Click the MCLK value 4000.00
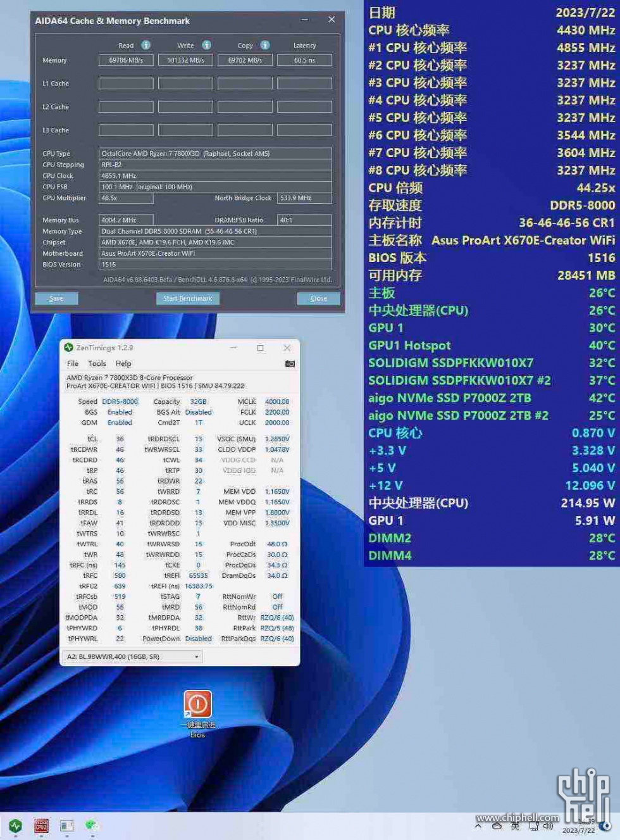The height and width of the screenshot is (840, 620). coord(277,401)
